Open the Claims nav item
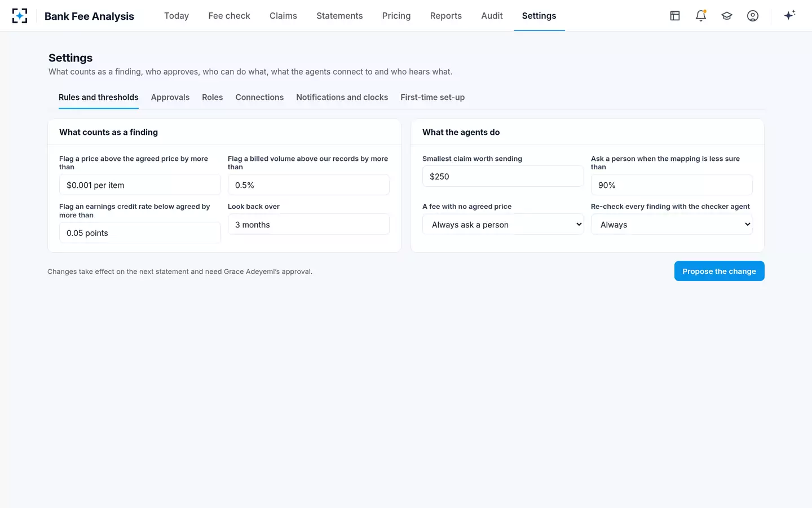Viewport: 812px width, 508px height. point(283,16)
